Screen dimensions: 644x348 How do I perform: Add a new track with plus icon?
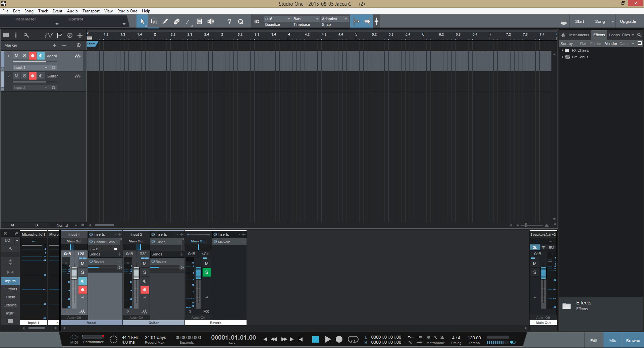pos(80,35)
